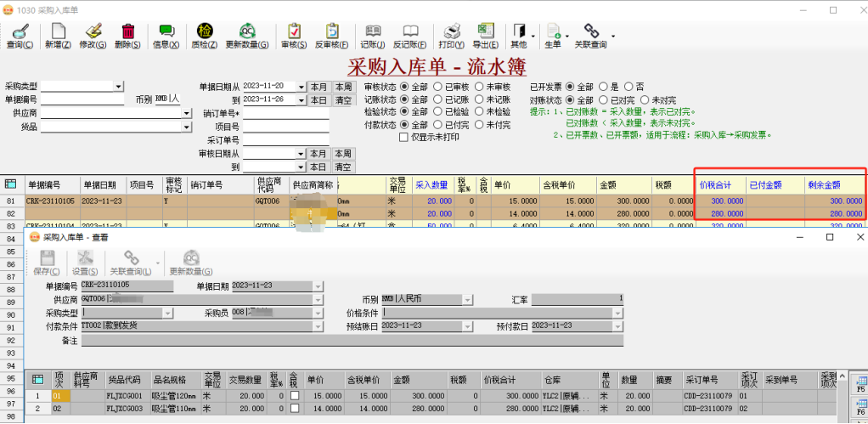
Task: Click the 销订单号 input field
Action: 285,114
